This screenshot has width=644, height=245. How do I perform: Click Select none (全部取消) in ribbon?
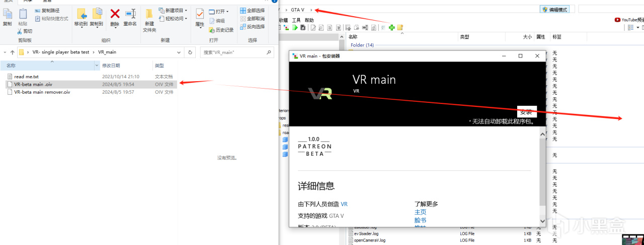(252, 19)
